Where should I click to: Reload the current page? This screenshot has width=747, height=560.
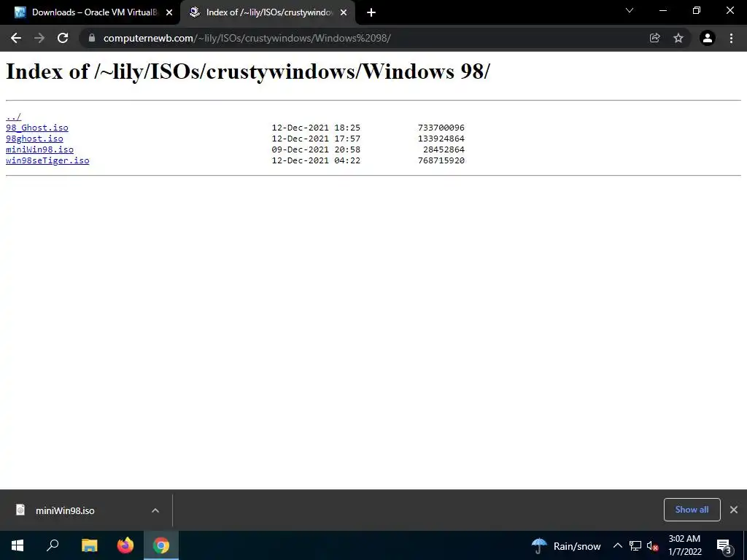click(x=63, y=38)
